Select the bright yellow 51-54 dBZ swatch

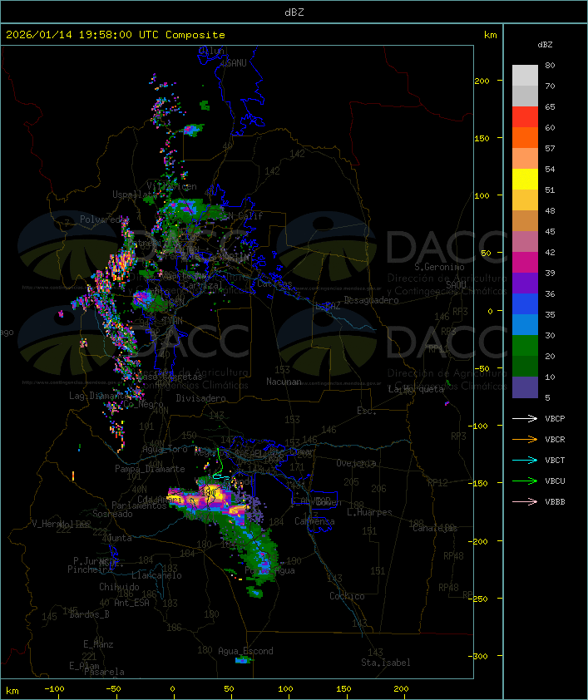pos(525,179)
